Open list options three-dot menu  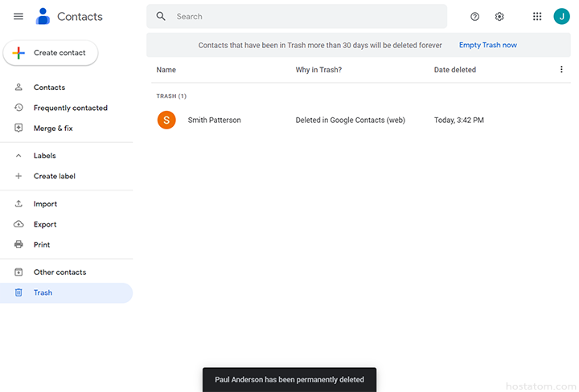[561, 70]
